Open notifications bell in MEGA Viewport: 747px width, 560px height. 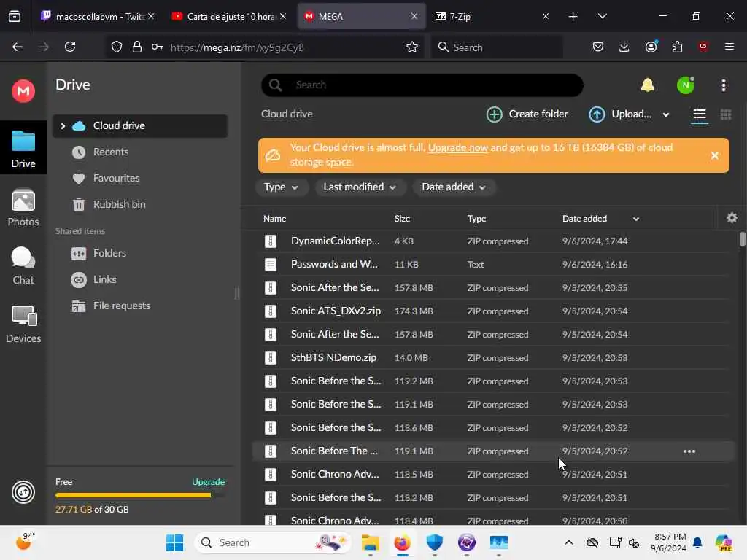(648, 85)
